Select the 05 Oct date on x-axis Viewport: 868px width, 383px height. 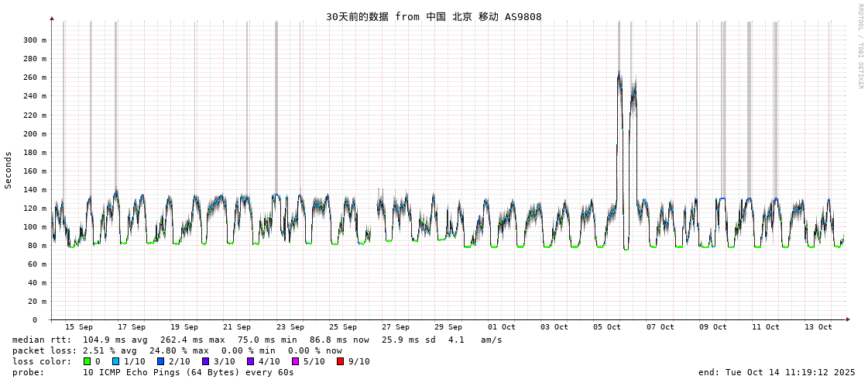point(607,327)
